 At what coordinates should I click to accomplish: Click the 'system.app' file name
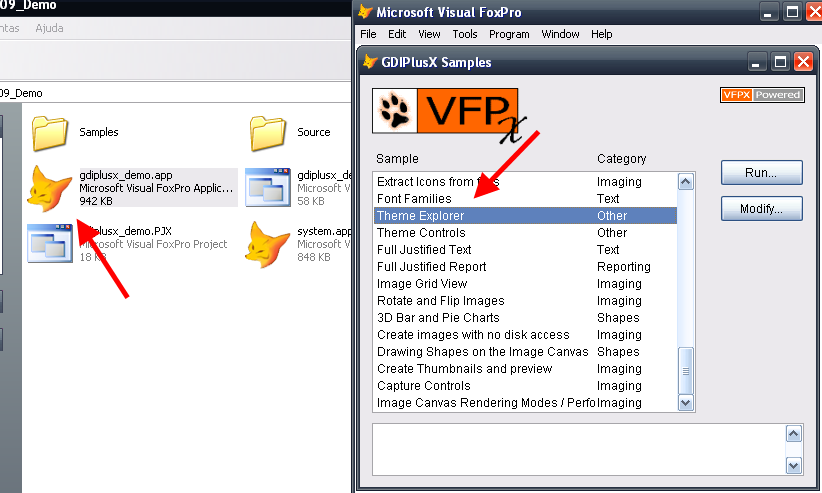(x=324, y=231)
